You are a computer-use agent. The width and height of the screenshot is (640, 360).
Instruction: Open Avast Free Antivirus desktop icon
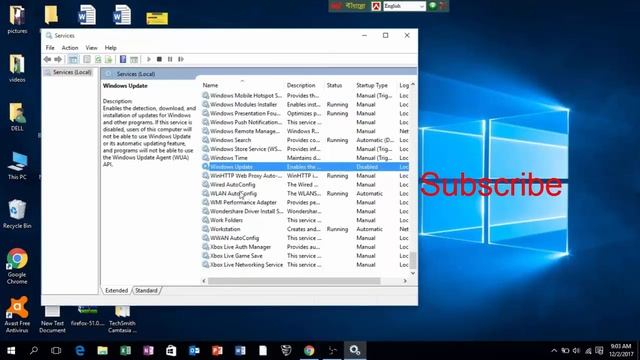click(x=17, y=315)
